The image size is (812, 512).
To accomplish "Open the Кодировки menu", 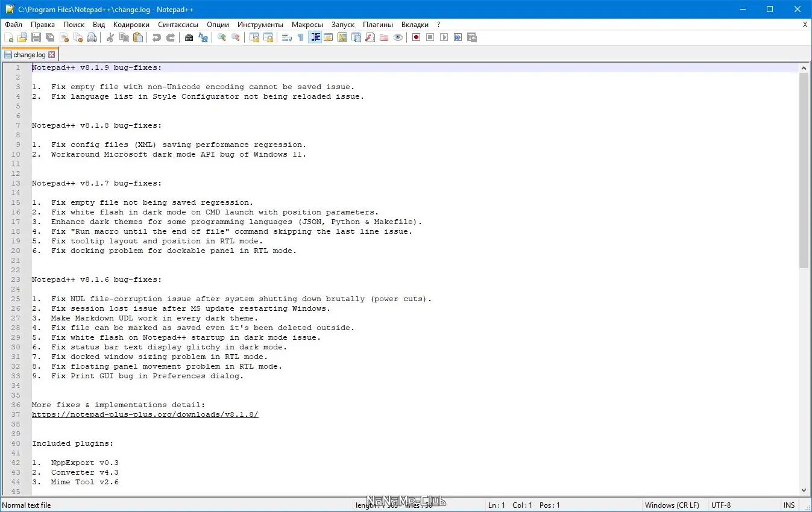I will pyautogui.click(x=131, y=25).
